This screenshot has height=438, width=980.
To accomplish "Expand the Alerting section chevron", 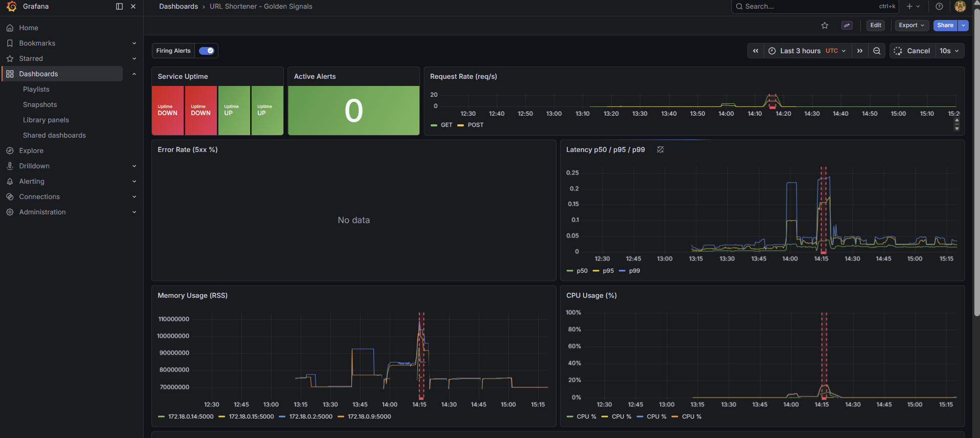I will click(134, 181).
